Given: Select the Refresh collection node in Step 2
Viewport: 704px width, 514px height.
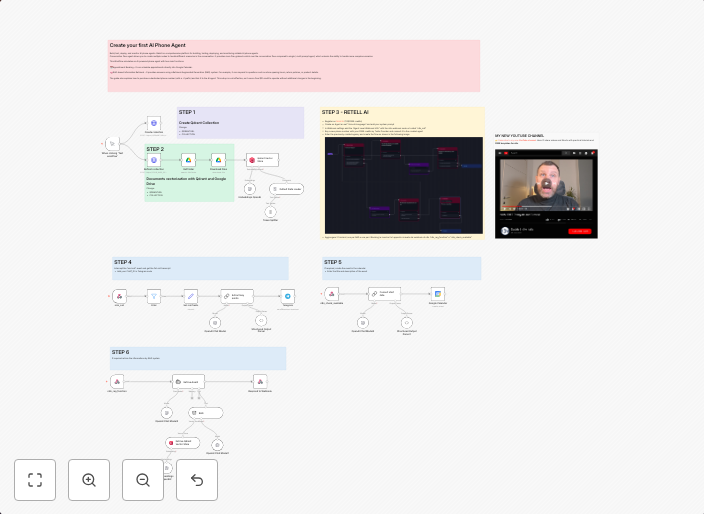Looking at the screenshot, I should tap(154, 160).
